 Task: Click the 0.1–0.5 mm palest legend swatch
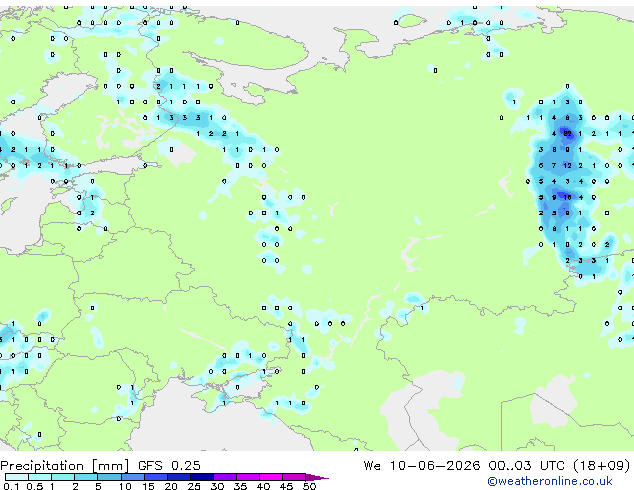click(17, 477)
